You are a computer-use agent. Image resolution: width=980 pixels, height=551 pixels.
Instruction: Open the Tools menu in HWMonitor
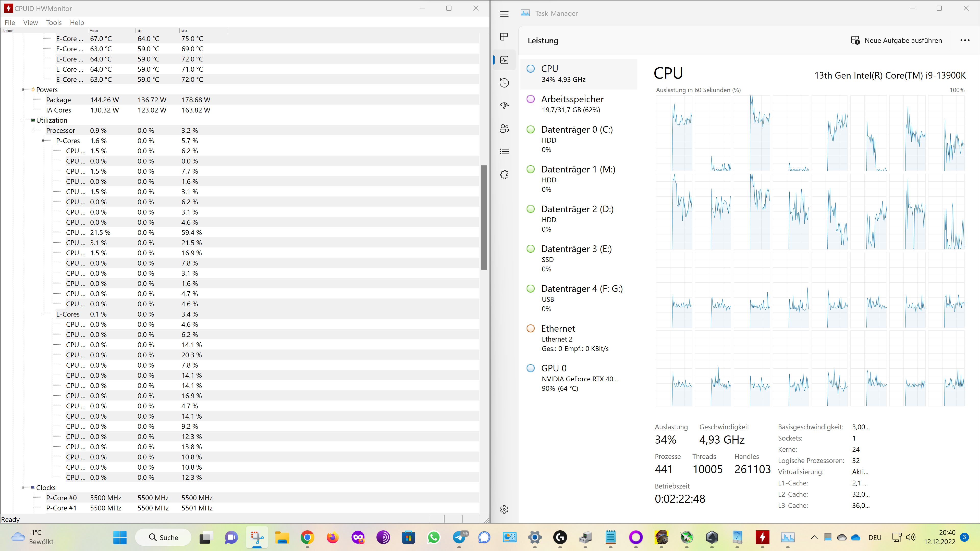[x=54, y=22]
